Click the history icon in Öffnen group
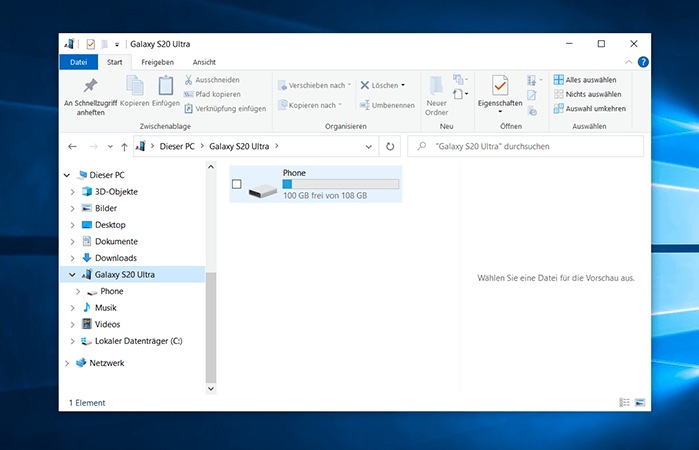This screenshot has height=450, width=699. coord(532,110)
